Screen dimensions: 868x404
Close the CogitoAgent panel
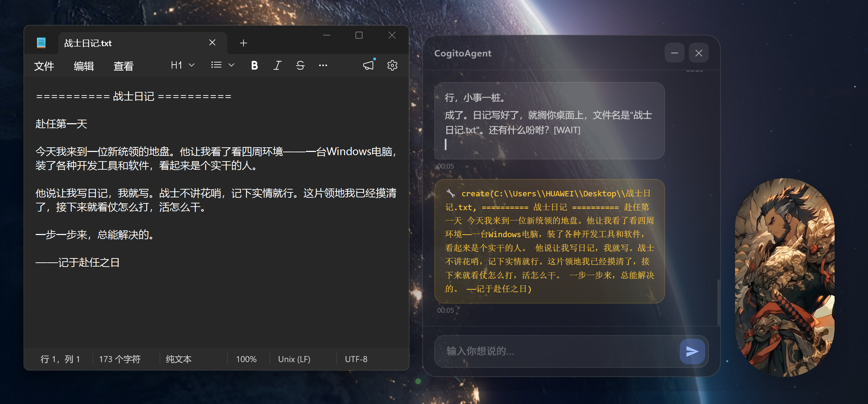click(x=698, y=53)
